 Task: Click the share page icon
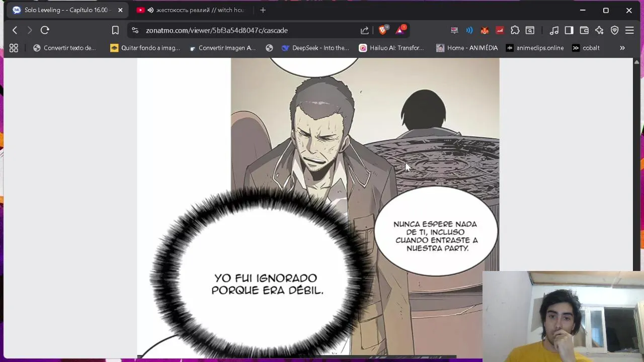click(x=365, y=30)
